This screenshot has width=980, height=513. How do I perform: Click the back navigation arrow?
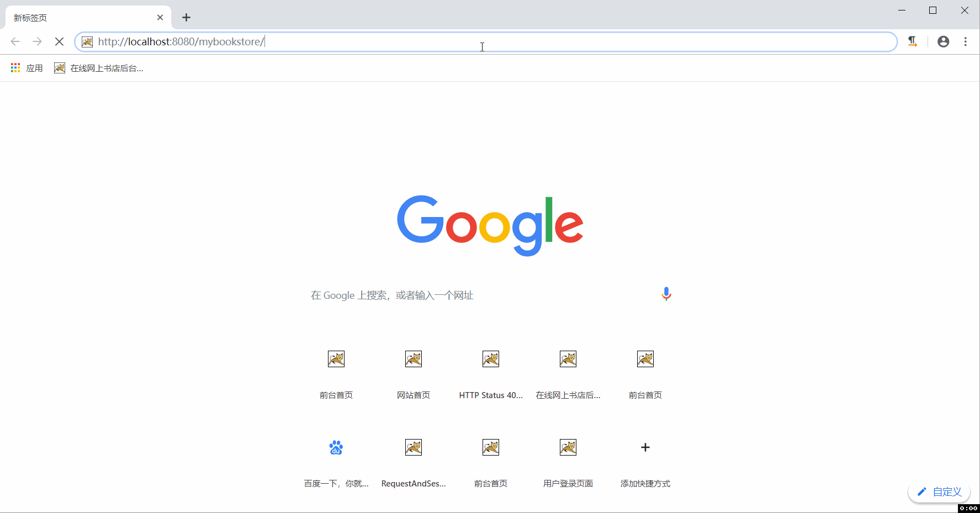click(15, 41)
